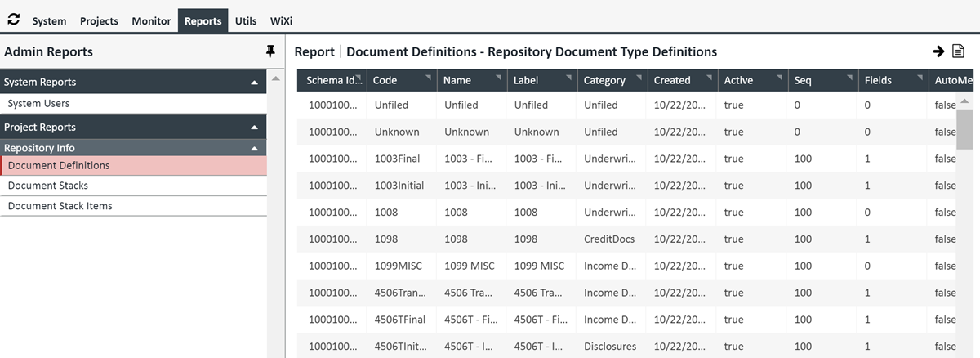Select Document Stack Items report
This screenshot has width=980, height=358.
coord(60,206)
